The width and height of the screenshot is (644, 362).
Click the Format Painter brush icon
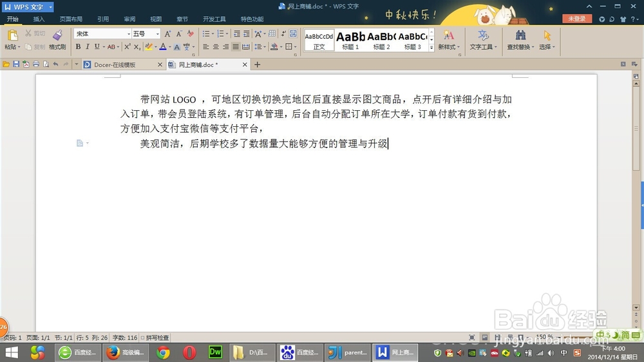tap(57, 35)
